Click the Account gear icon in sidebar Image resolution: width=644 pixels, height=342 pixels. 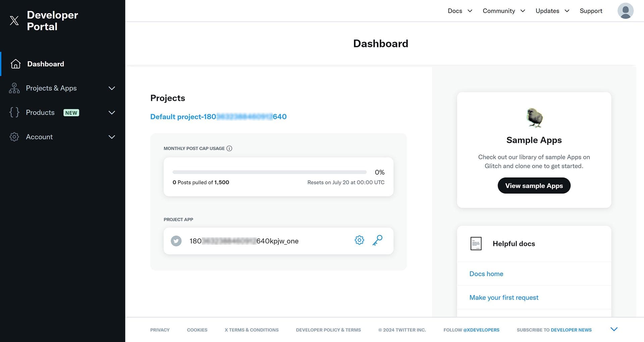pos(14,137)
